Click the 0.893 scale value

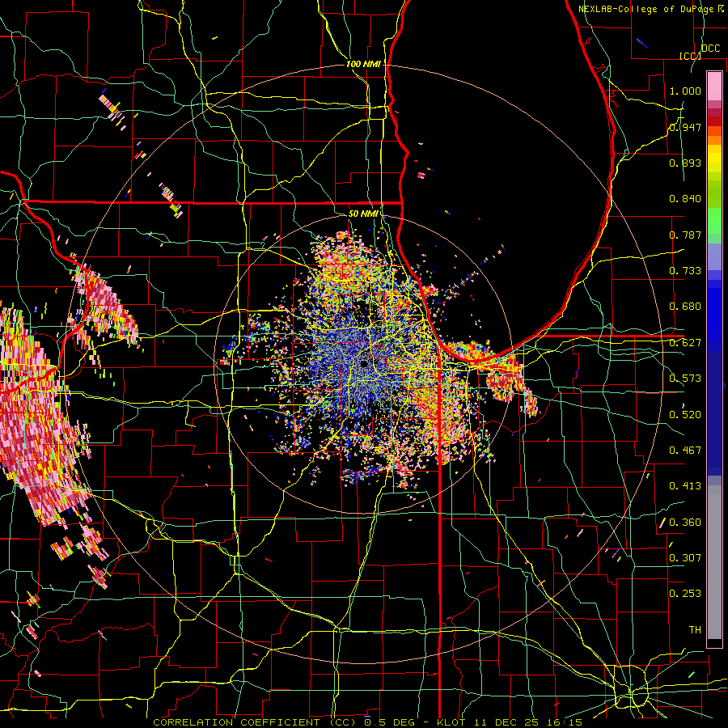(x=685, y=163)
